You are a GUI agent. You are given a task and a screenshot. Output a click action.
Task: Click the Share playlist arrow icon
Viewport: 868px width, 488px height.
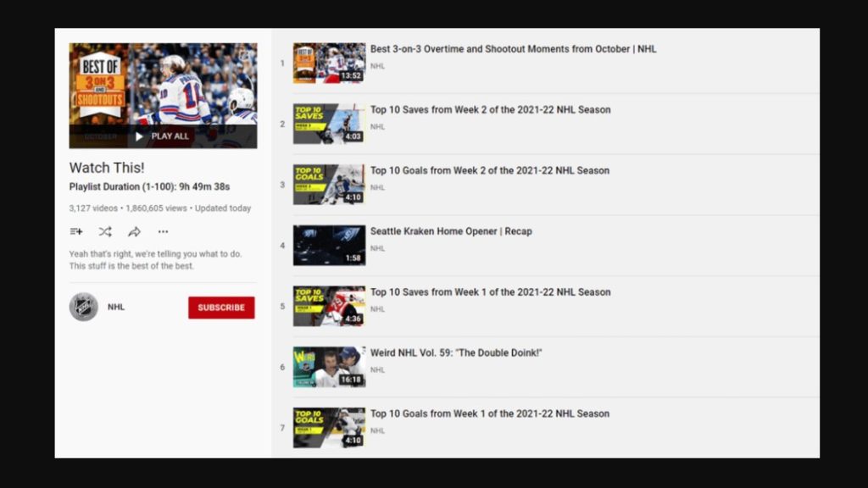coord(134,232)
